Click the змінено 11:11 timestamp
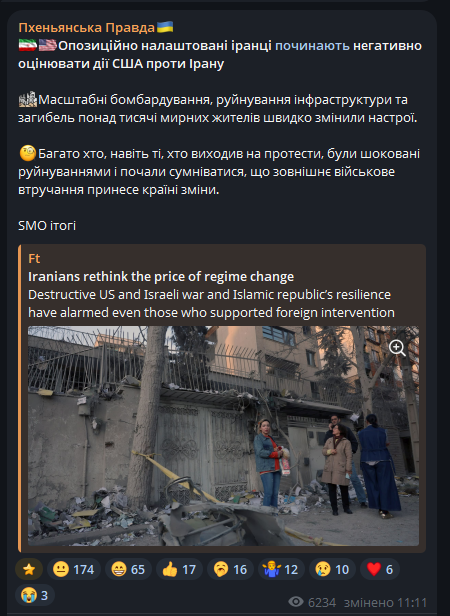Screen dimensions: 450x616 tap(385, 602)
